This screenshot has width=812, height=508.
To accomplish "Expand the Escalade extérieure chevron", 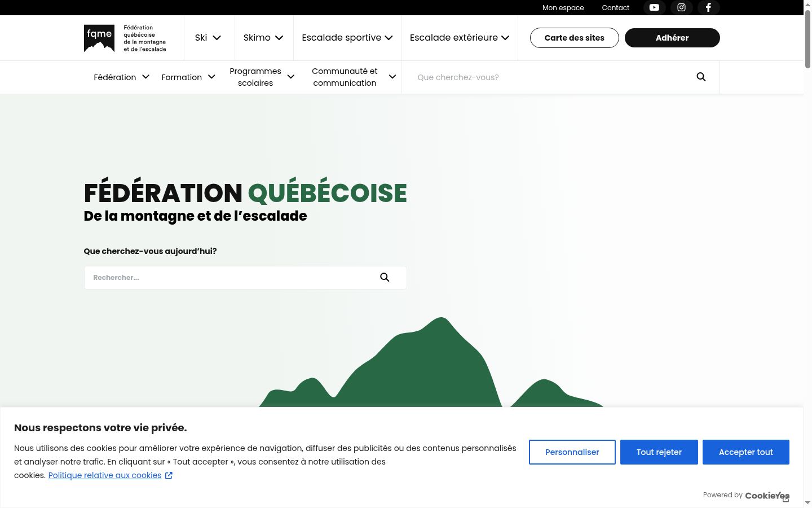I will click(505, 38).
